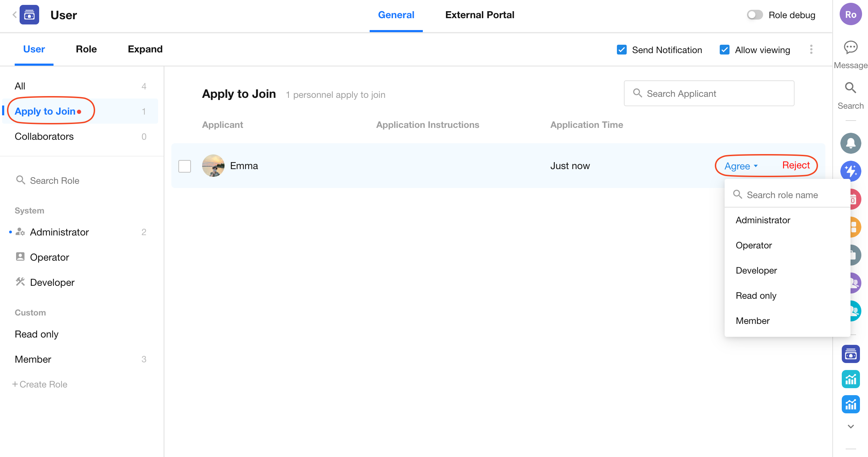Click the blue app icon next to User
868x457 pixels.
(x=29, y=15)
